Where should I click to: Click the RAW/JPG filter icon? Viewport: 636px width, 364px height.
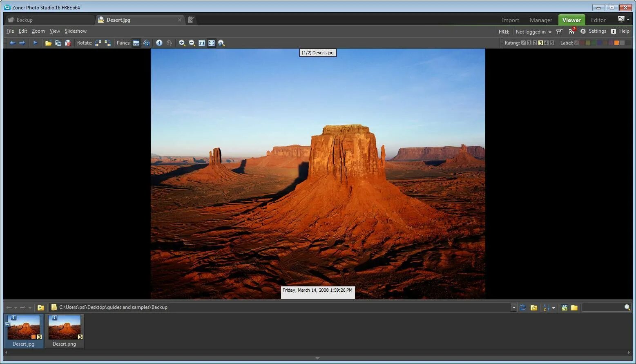click(564, 308)
